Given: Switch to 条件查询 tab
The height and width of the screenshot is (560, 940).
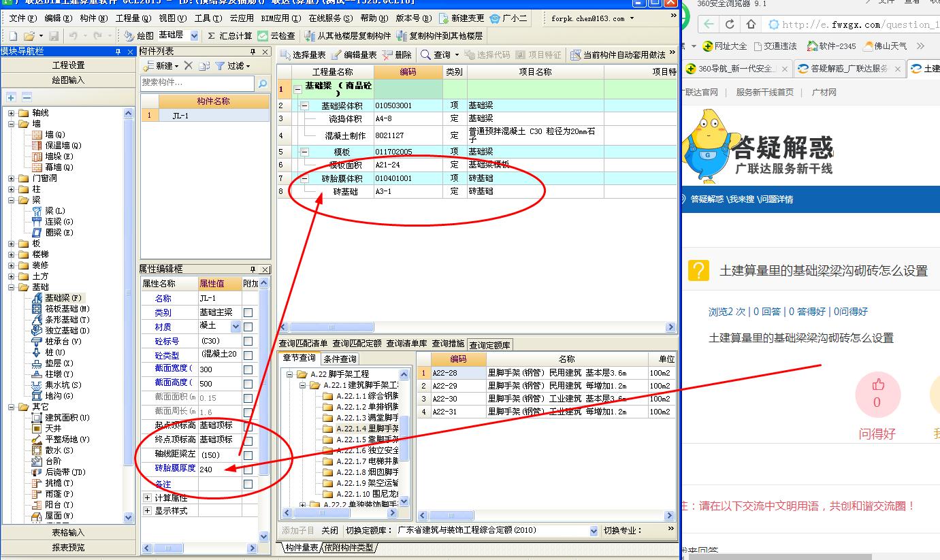Looking at the screenshot, I should pos(340,359).
